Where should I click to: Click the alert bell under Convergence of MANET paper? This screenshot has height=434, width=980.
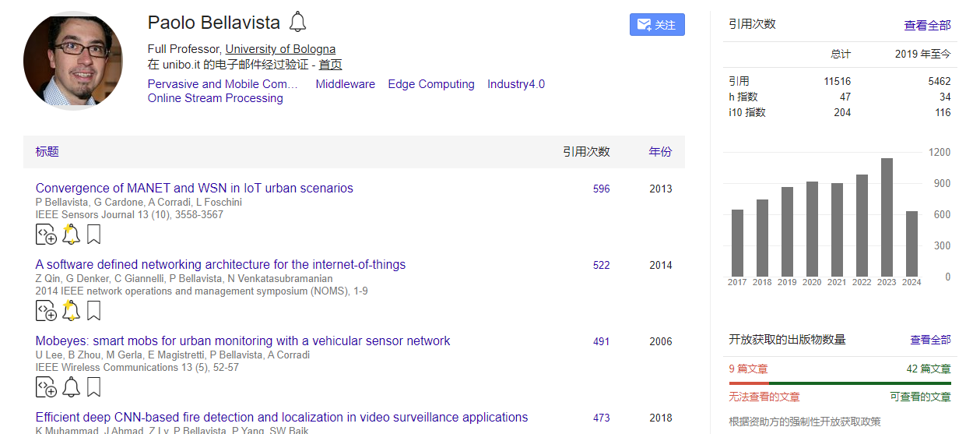coord(71,235)
